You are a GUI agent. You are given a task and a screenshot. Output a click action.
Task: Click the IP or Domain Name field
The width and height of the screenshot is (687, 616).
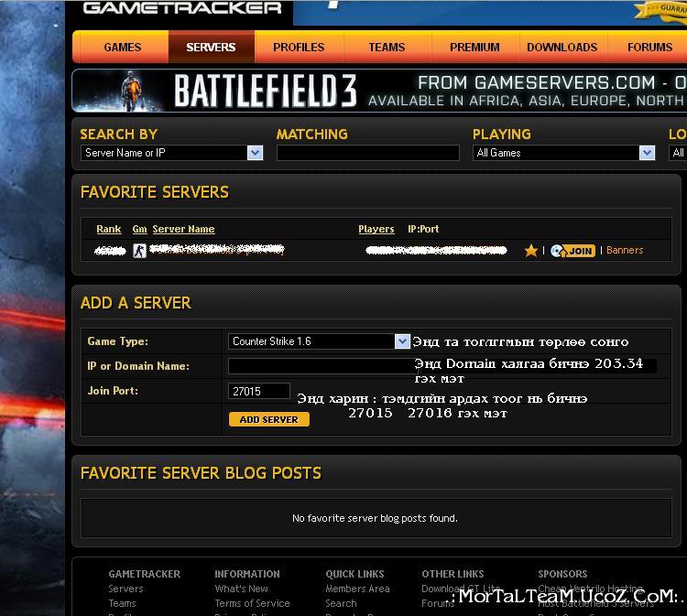click(x=322, y=366)
